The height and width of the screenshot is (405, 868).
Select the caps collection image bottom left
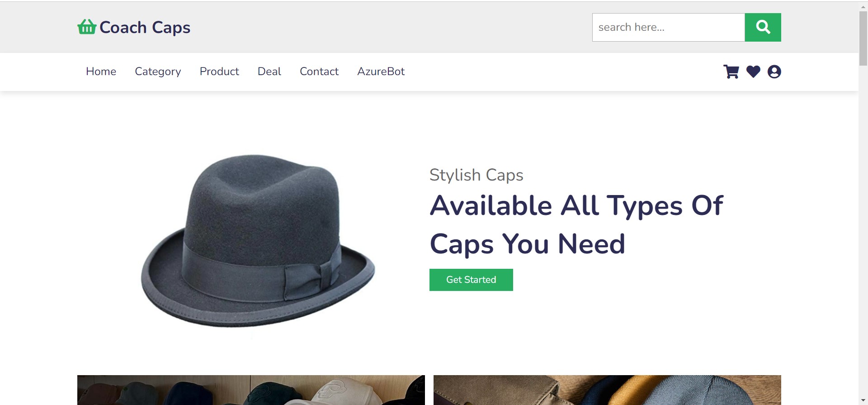click(x=251, y=390)
